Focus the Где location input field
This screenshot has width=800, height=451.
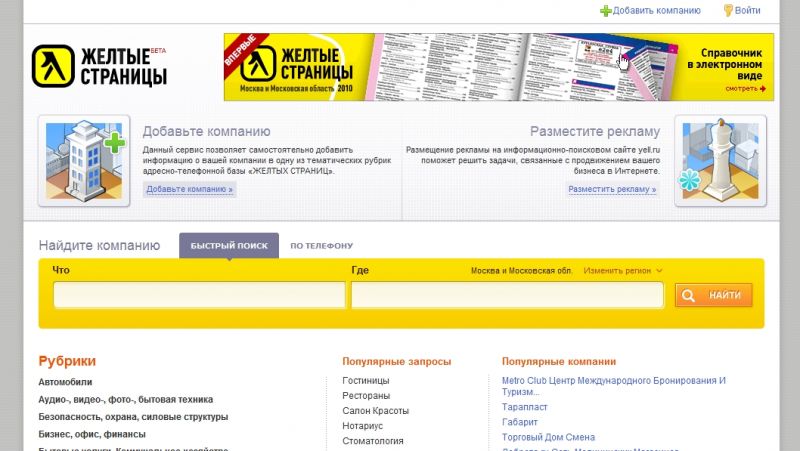click(x=508, y=295)
